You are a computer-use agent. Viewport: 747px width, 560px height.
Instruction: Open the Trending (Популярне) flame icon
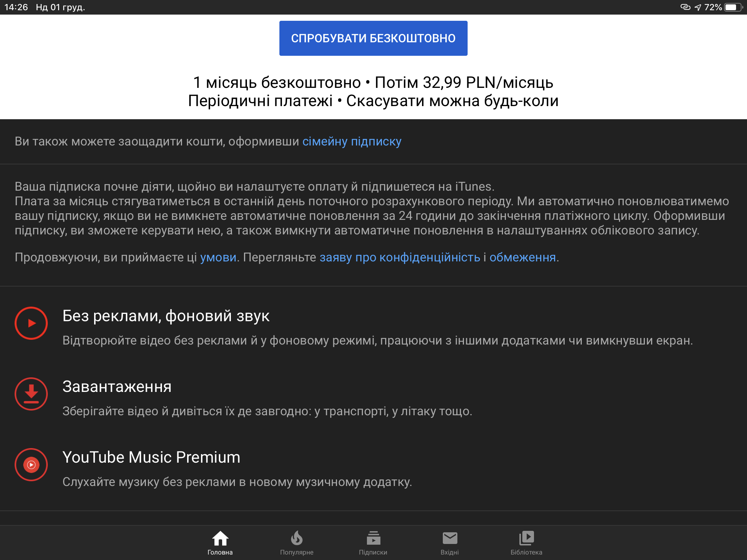[297, 538]
